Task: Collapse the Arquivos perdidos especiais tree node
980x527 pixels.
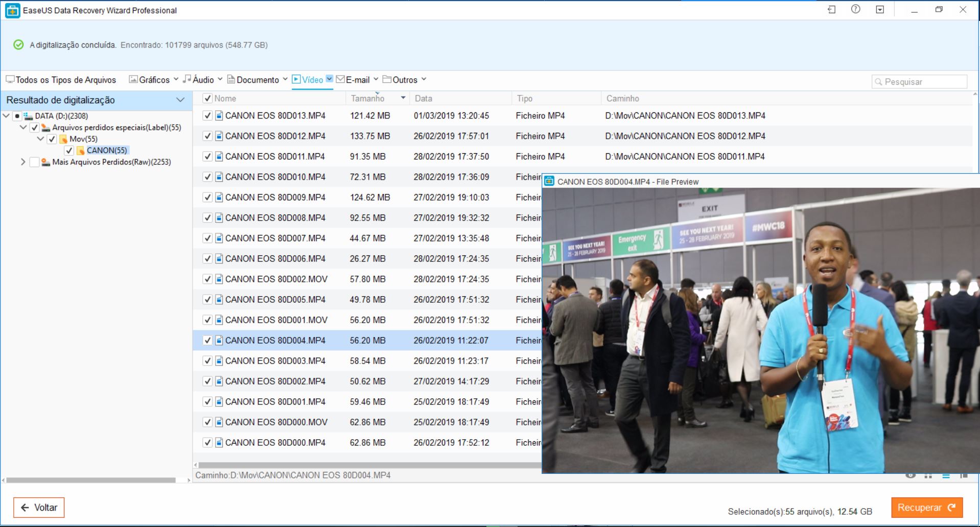Action: pos(24,127)
